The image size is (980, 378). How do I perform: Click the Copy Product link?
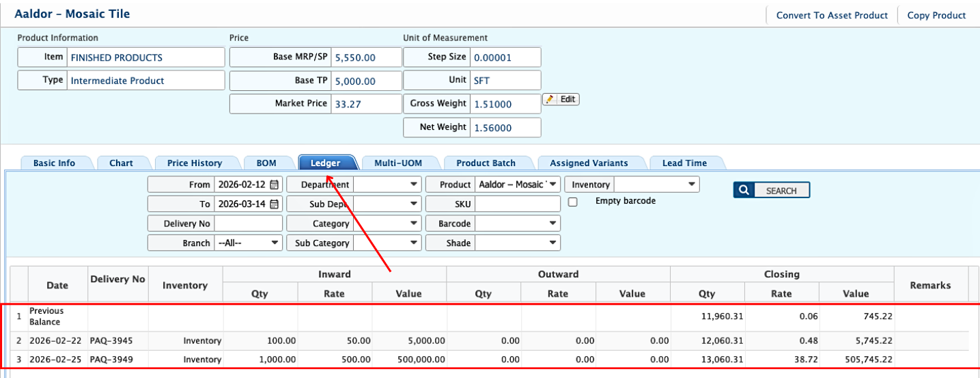[x=936, y=15]
